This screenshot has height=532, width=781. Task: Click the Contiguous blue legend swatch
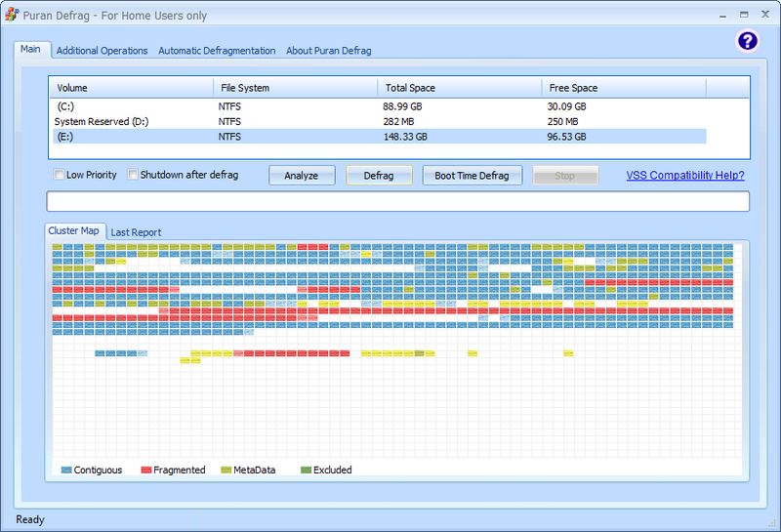66,471
